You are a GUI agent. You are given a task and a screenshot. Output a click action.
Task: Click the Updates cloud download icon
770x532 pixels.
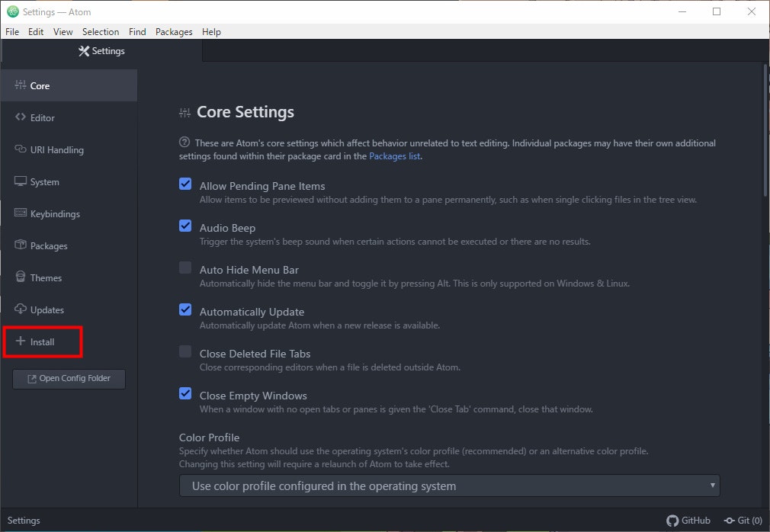(x=21, y=309)
